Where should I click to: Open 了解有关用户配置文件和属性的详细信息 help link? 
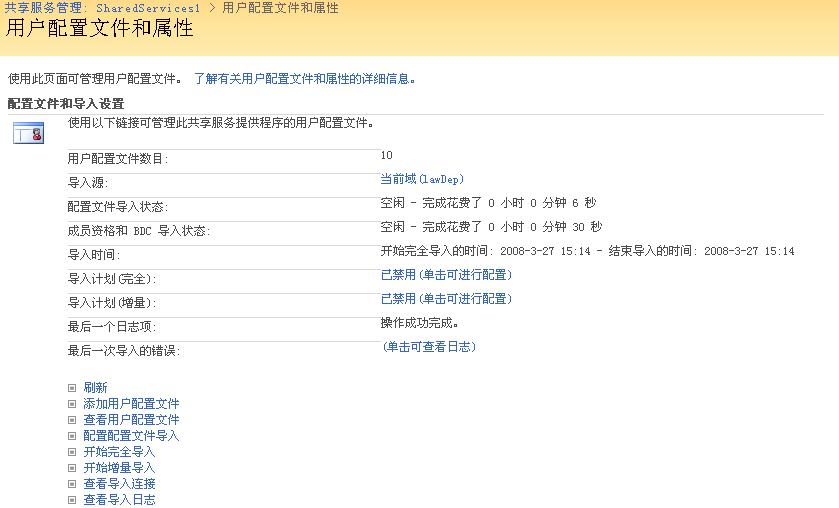click(x=304, y=79)
